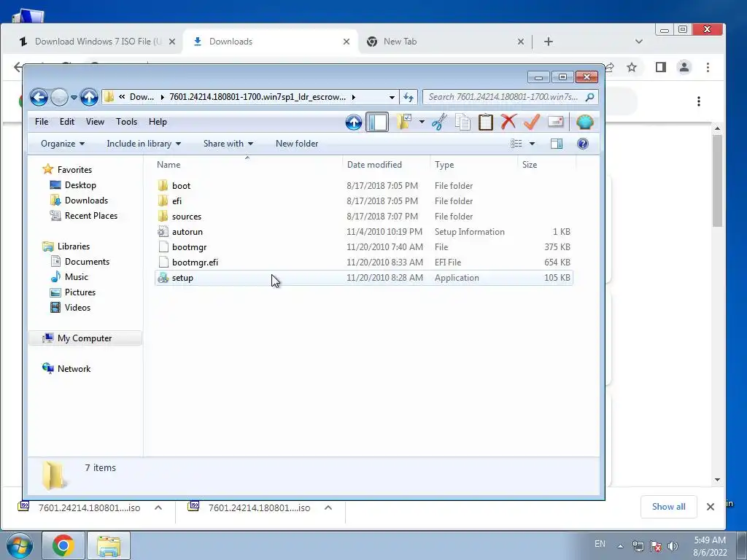Screen dimensions: 747x560
Task: Select the boot folder
Action: 364,186
